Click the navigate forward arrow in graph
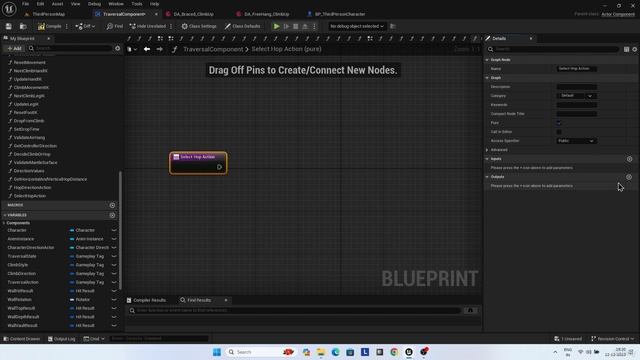 click(x=160, y=49)
